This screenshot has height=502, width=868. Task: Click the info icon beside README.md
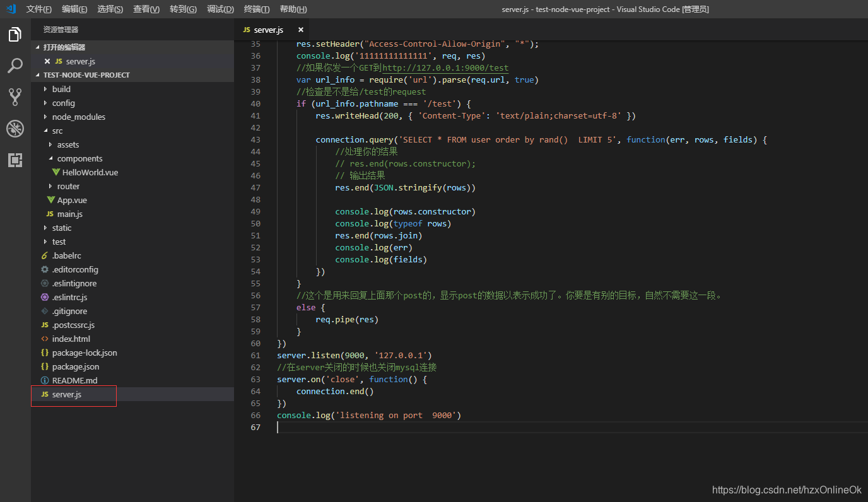coord(45,380)
